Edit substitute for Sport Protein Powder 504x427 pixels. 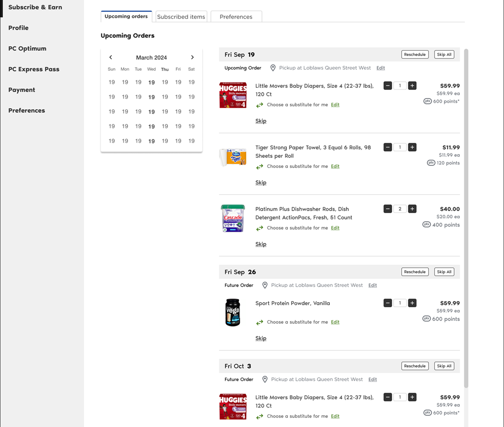click(x=335, y=322)
